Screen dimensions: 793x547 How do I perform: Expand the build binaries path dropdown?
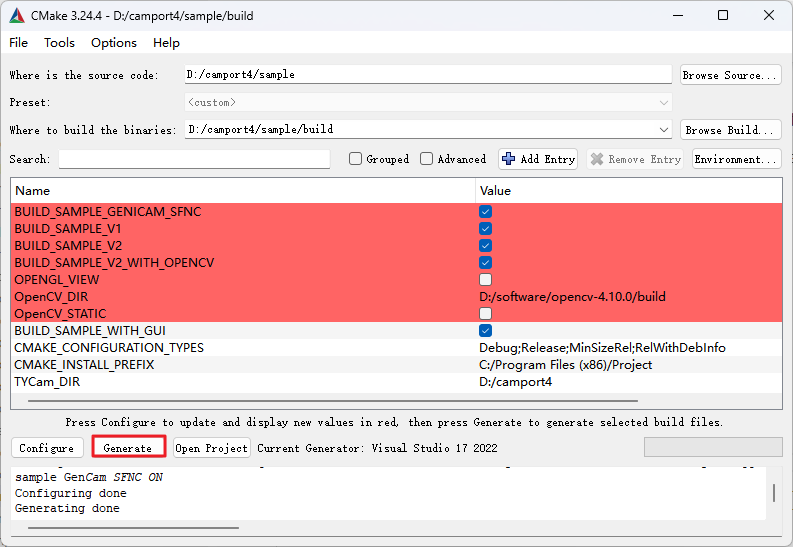click(664, 130)
